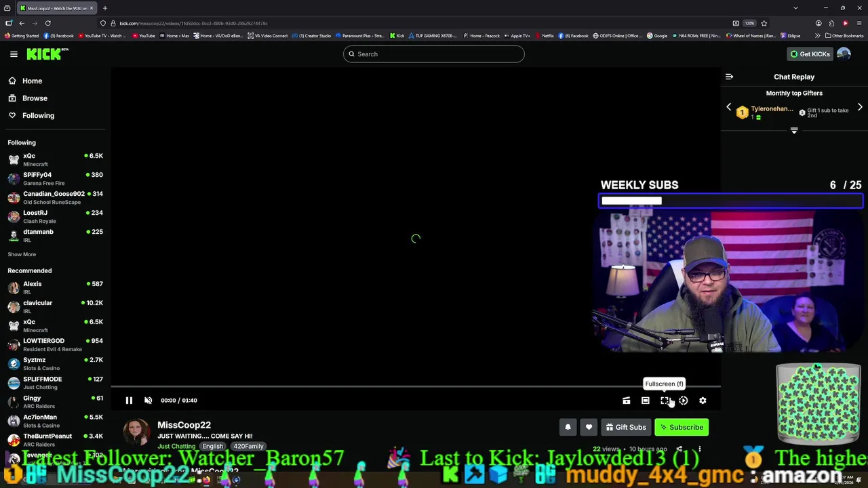Enter fullscreen in the video player

[x=665, y=401]
